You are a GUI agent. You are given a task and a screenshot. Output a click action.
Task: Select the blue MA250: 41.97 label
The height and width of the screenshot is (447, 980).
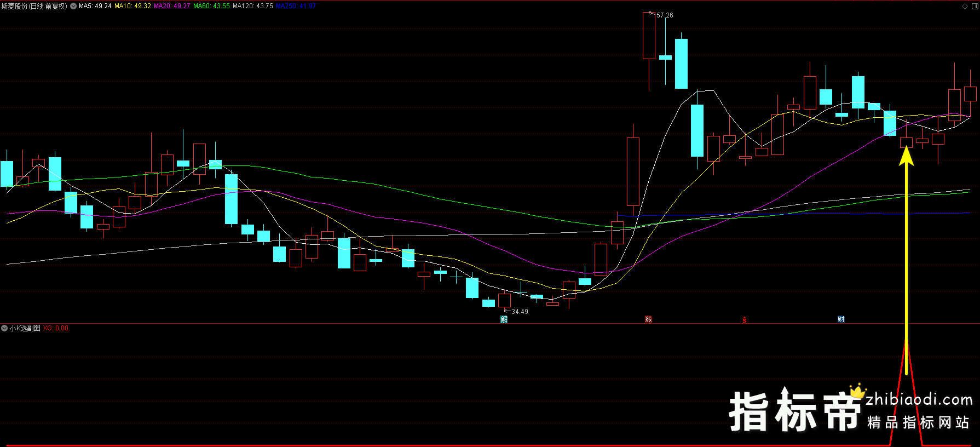pyautogui.click(x=296, y=6)
